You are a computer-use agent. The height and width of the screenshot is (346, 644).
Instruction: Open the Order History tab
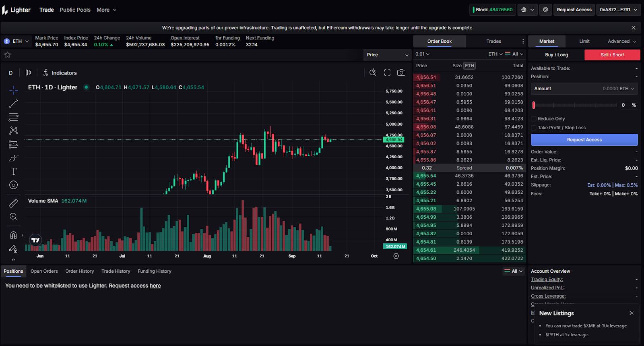[x=80, y=271]
